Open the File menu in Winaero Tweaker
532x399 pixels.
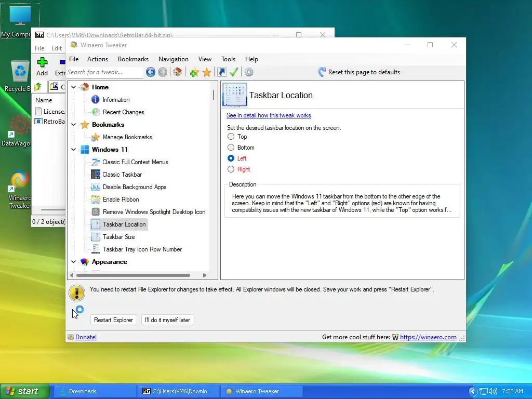(74, 59)
